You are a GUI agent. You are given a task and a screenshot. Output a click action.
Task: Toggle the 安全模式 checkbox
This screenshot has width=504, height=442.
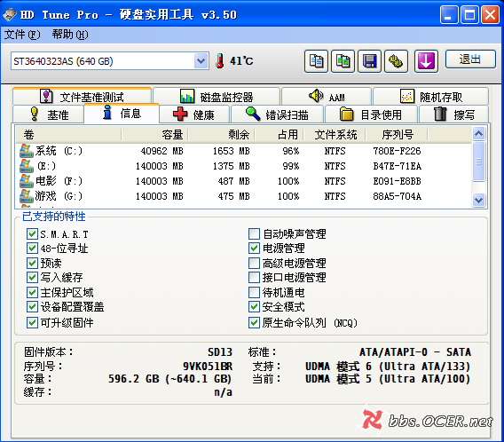click(x=254, y=306)
